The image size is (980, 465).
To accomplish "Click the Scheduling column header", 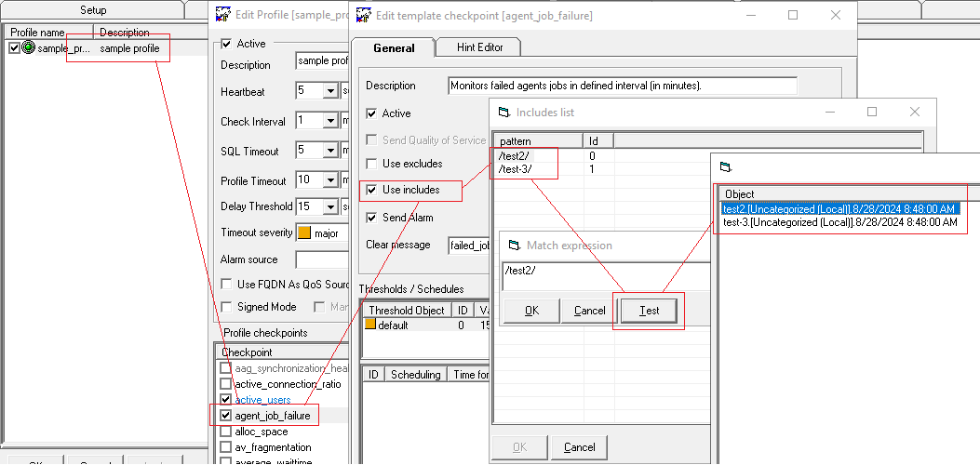I will (416, 375).
